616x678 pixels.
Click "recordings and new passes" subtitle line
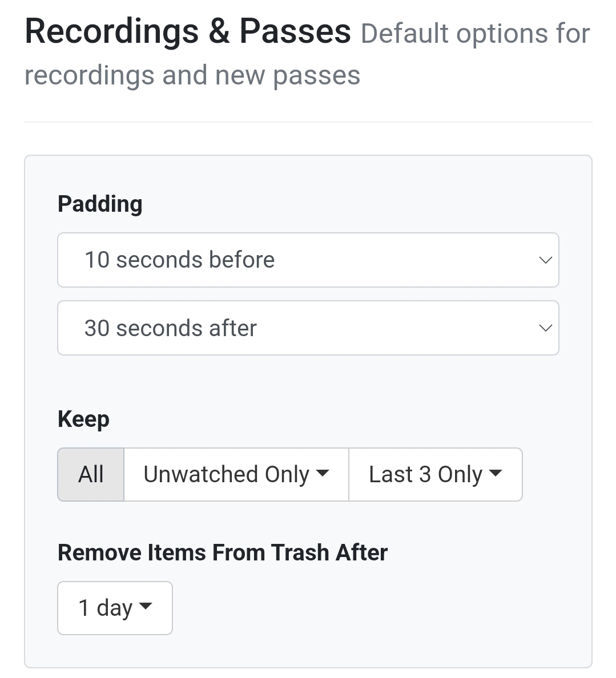tap(192, 75)
